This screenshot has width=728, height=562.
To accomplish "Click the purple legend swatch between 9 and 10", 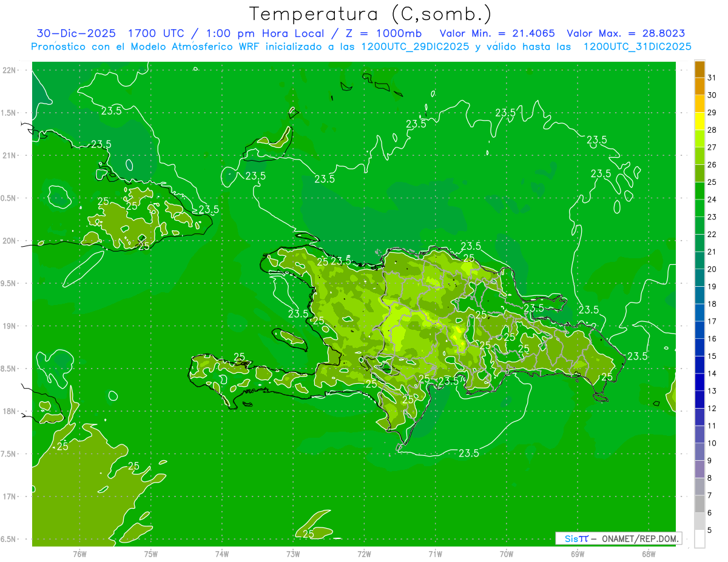I will (699, 452).
